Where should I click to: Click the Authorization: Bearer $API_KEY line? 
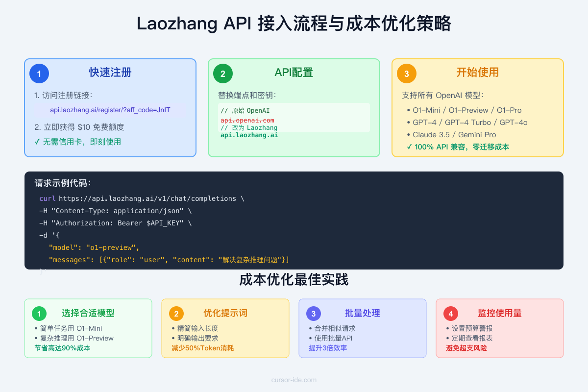pos(116,223)
